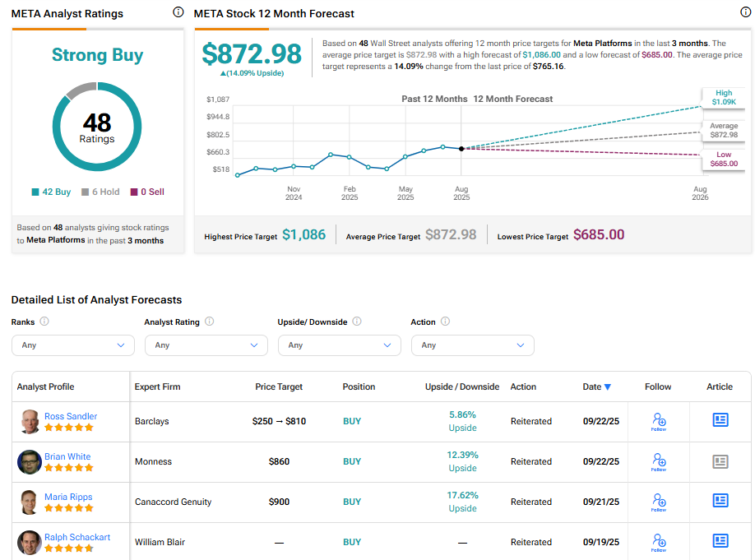Click the $900 price target cell
This screenshot has width=755, height=560.
click(279, 502)
